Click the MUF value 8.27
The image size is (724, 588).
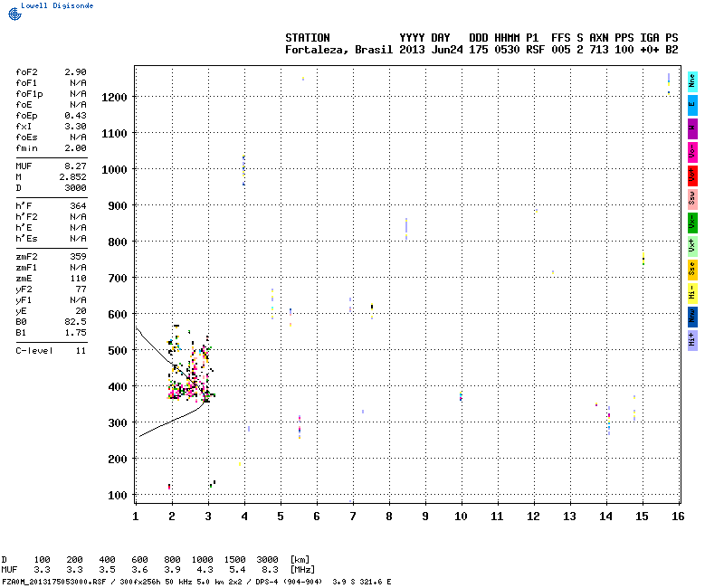[x=75, y=166]
